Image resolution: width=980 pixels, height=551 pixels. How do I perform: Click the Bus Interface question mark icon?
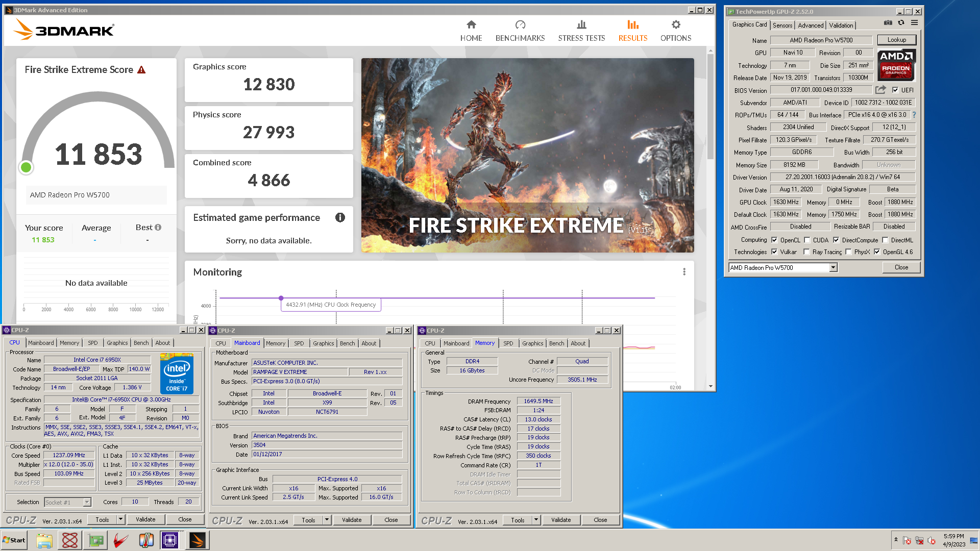coord(914,115)
